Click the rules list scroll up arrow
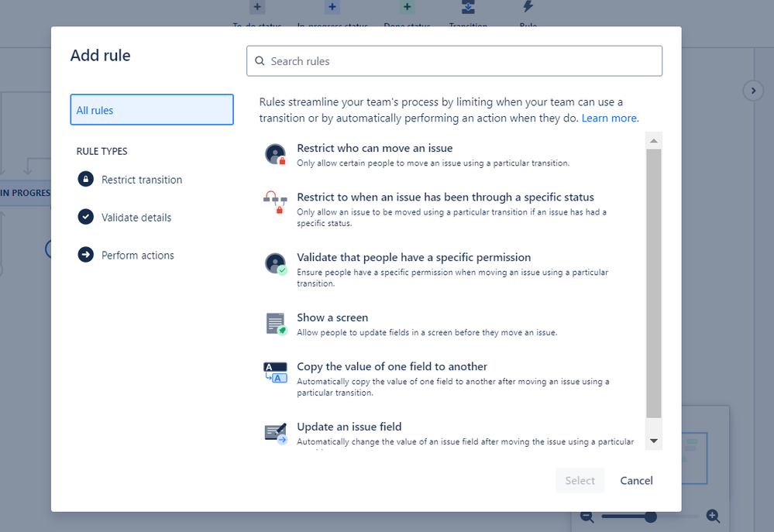This screenshot has width=774, height=532. coord(654,141)
